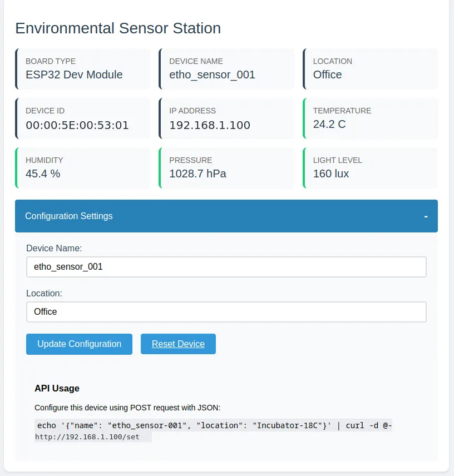Click the Office value in Location card
This screenshot has height=476, width=454.
click(x=327, y=75)
